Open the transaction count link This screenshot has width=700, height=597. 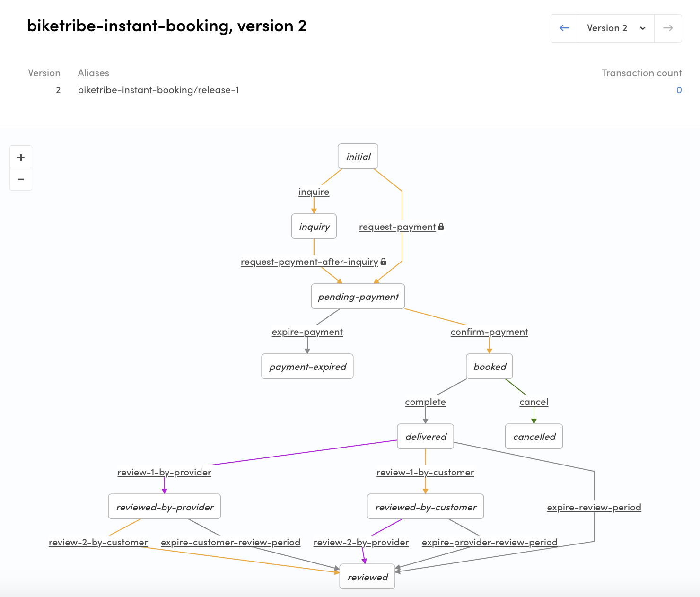(679, 90)
